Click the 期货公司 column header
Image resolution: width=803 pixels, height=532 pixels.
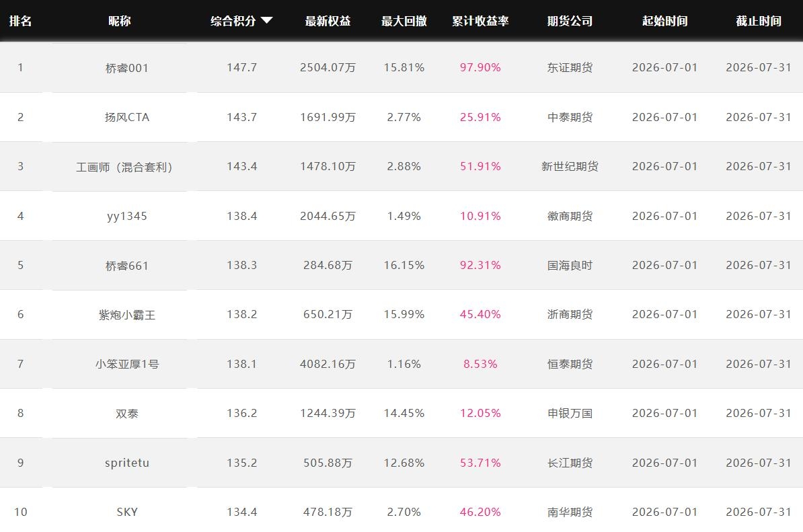coord(570,21)
